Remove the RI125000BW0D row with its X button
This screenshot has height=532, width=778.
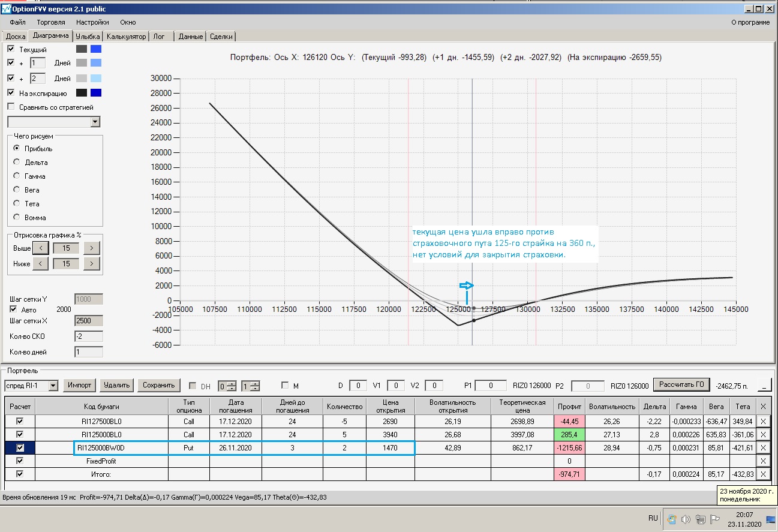tap(763, 448)
